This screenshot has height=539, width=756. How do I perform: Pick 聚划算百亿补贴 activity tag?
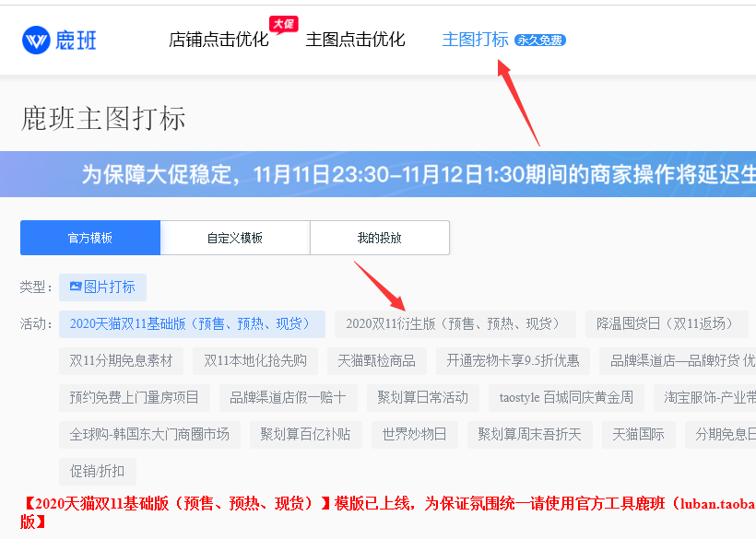304,434
